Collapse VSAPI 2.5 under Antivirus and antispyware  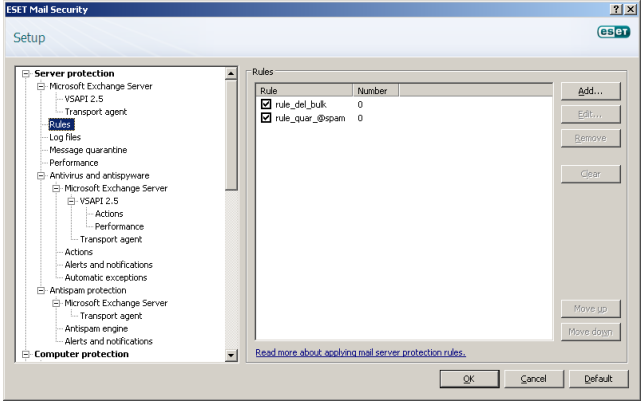pos(71,201)
